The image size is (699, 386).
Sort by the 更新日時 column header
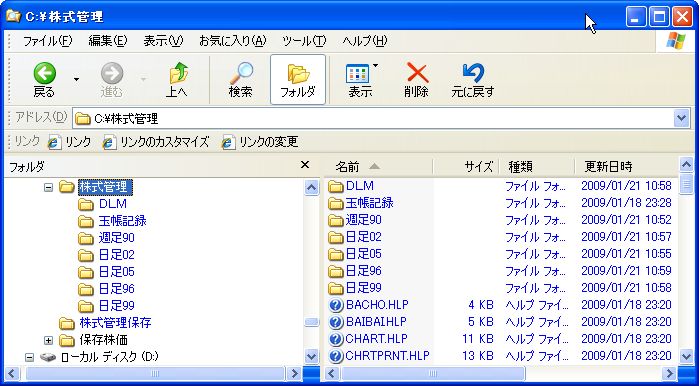coord(626,167)
